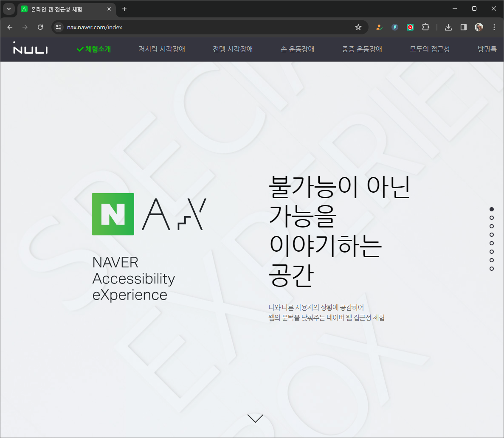504x438 pixels.
Task: Select the eighth page indicator dot
Action: (491, 269)
